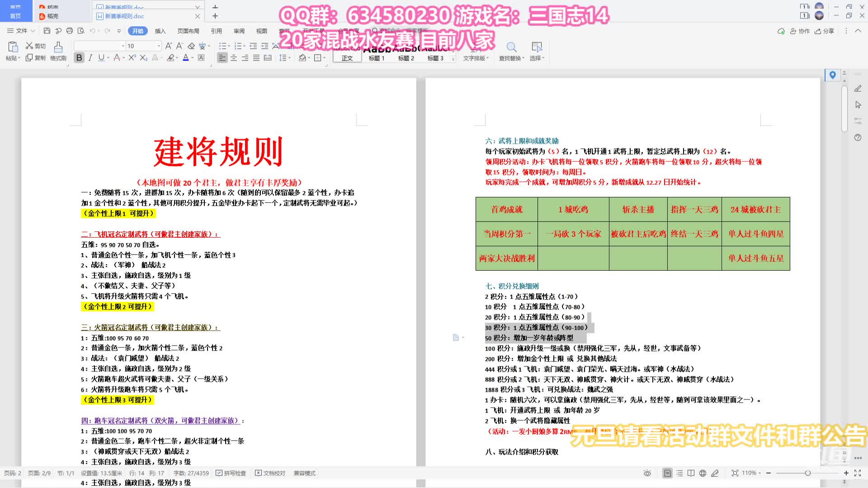Viewport: 868px width, 488px height.
Task: Click the location pin icon in sidebar
Action: [832, 75]
